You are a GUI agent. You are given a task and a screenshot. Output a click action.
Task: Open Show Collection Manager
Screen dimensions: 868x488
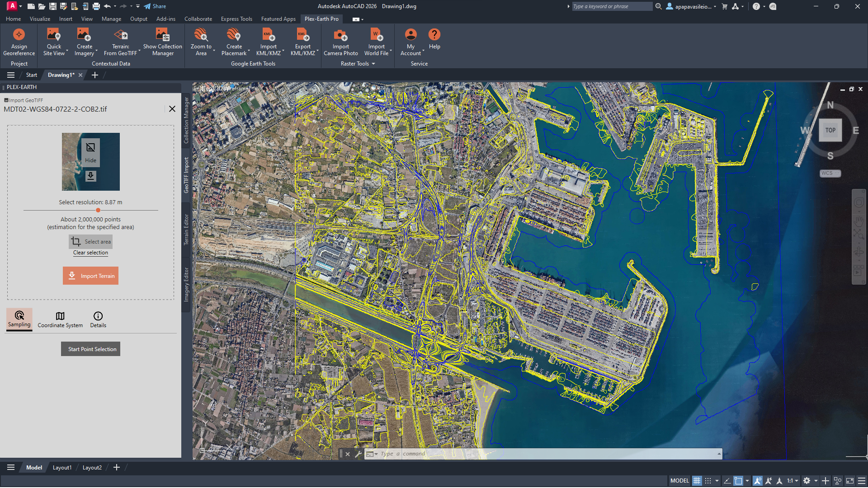(x=162, y=35)
